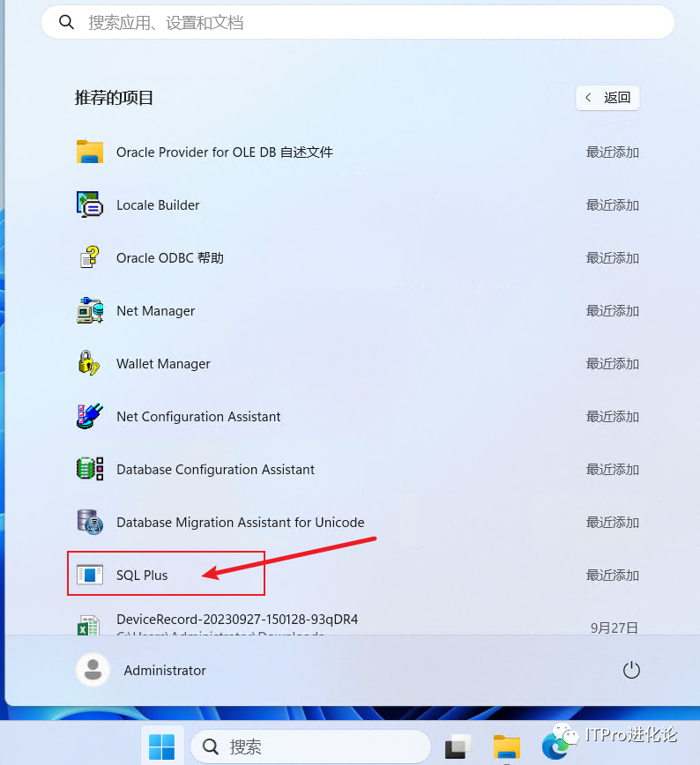Open File Explorer from the taskbar
The image size is (700, 765).
[507, 746]
